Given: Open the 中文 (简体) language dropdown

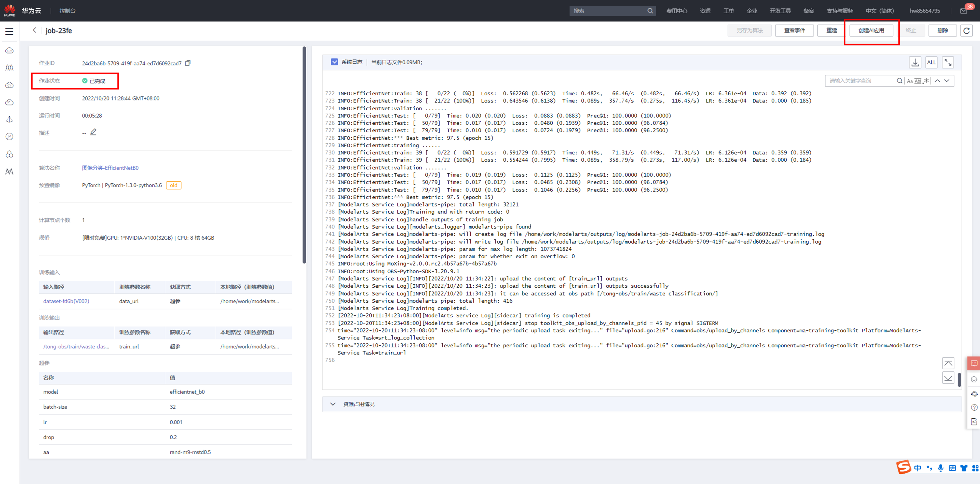Looking at the screenshot, I should pyautogui.click(x=880, y=11).
